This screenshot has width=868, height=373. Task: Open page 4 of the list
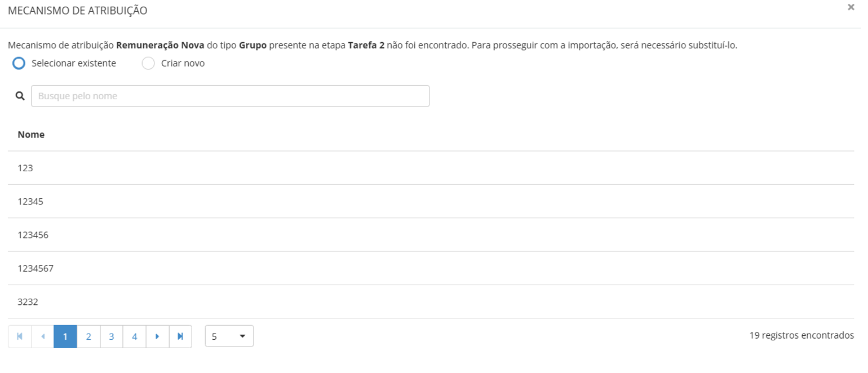134,336
